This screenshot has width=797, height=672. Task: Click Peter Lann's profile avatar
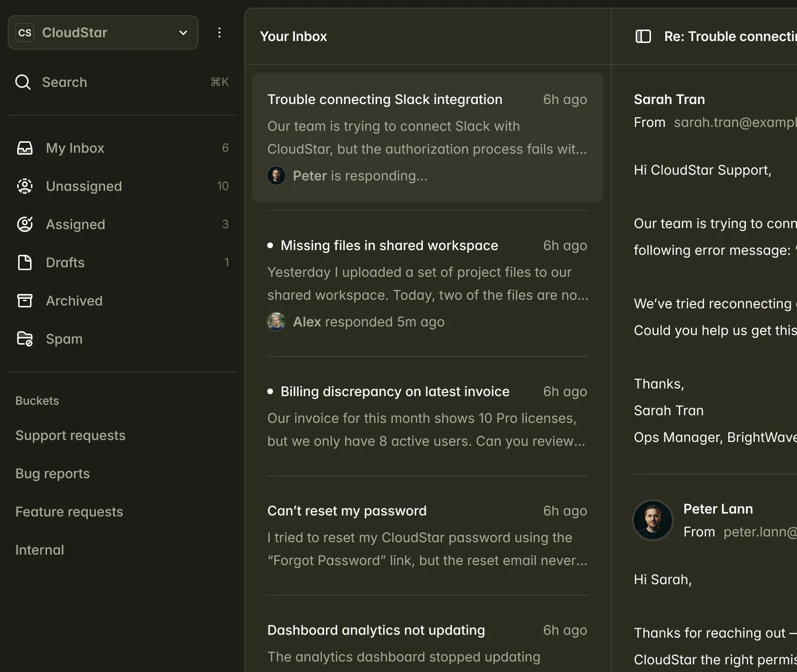(x=652, y=520)
